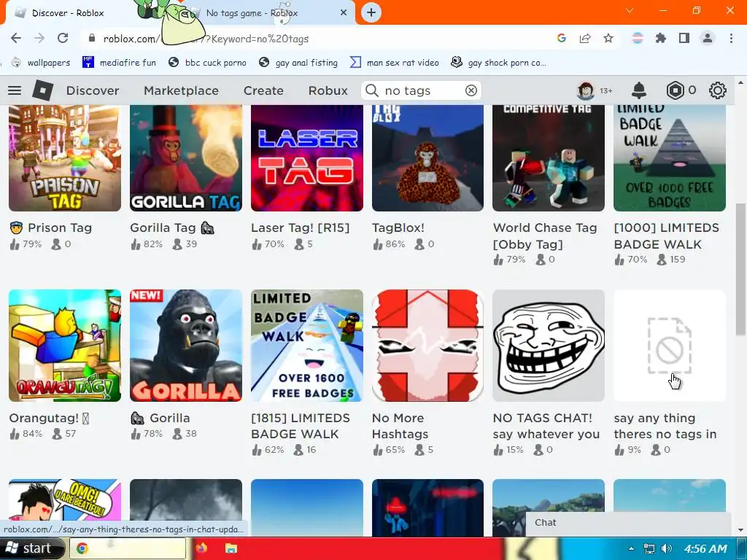747x560 pixels.
Task: Open Prison Tag game thumbnail
Action: click(x=65, y=158)
